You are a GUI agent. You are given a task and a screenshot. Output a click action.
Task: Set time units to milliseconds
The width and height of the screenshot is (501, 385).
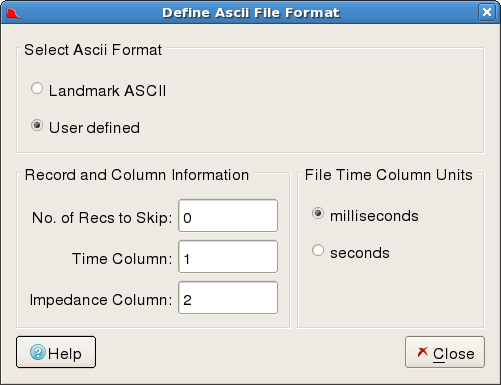click(x=318, y=213)
